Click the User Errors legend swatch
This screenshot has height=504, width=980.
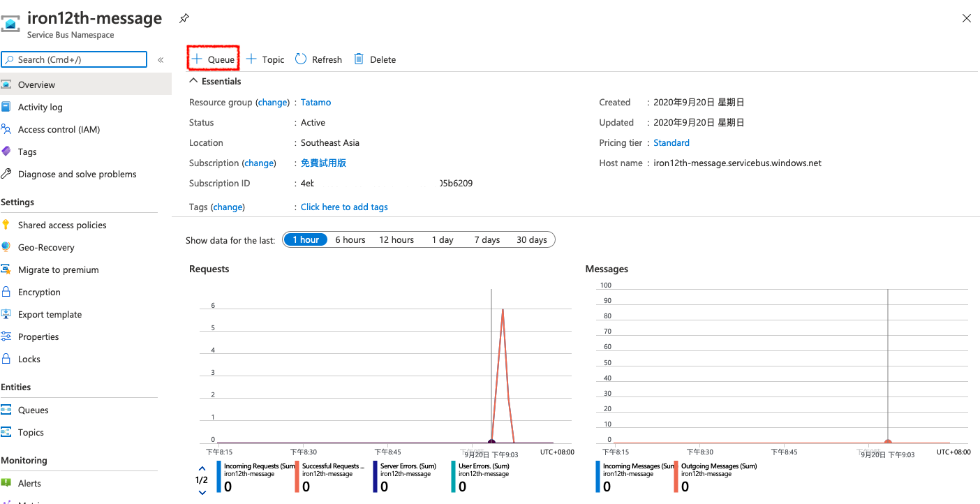click(453, 477)
